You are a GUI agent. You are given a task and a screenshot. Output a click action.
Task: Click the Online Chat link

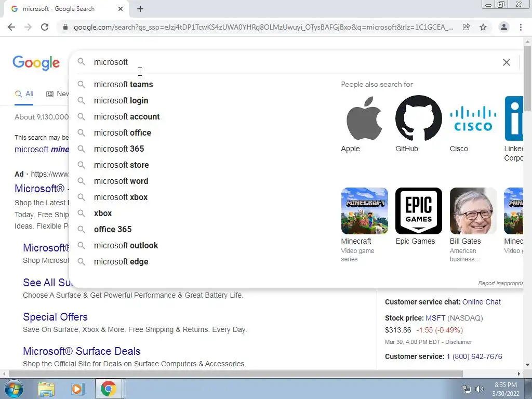point(482,302)
